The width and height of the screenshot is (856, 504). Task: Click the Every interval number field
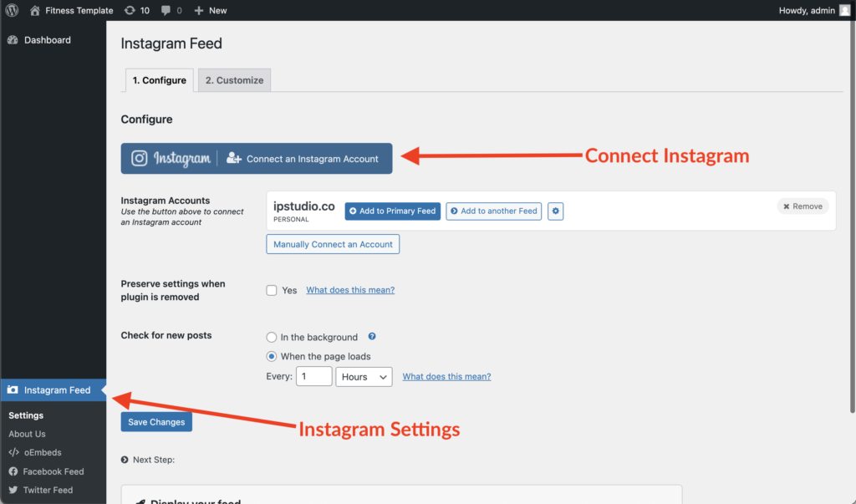pyautogui.click(x=314, y=376)
